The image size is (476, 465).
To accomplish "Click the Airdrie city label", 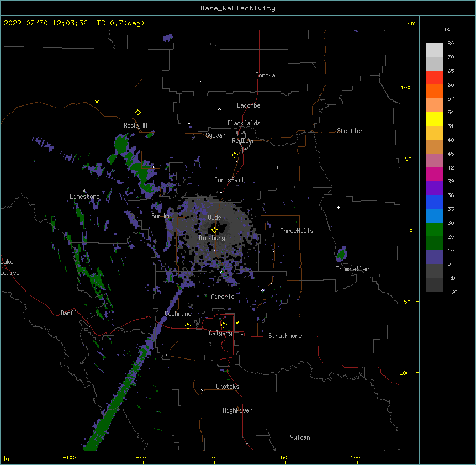I will click(223, 297).
